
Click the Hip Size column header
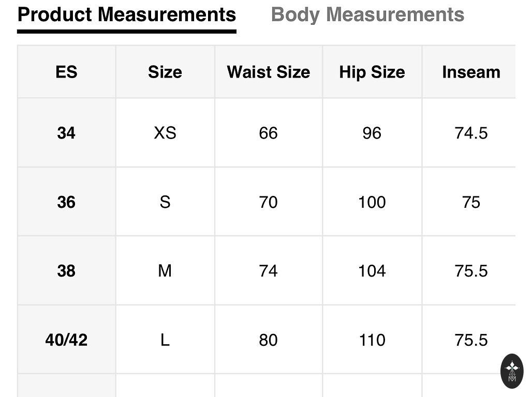click(372, 72)
